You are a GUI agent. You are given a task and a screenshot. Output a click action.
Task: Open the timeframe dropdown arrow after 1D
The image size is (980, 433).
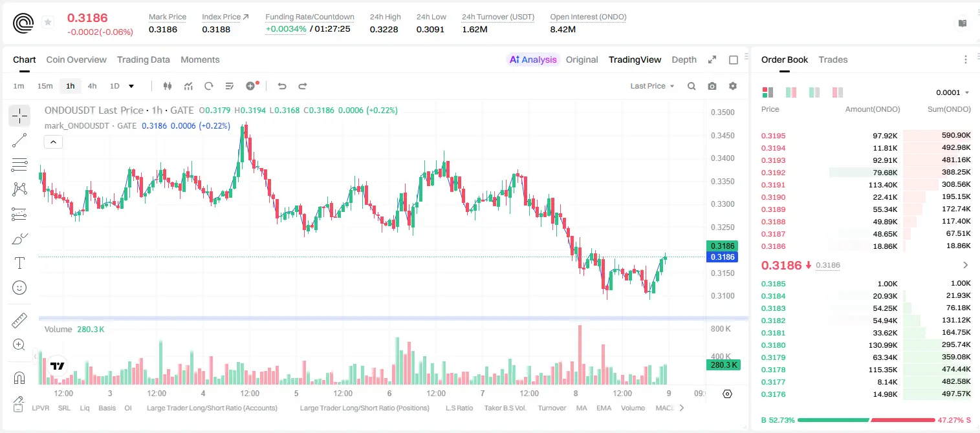(x=131, y=86)
